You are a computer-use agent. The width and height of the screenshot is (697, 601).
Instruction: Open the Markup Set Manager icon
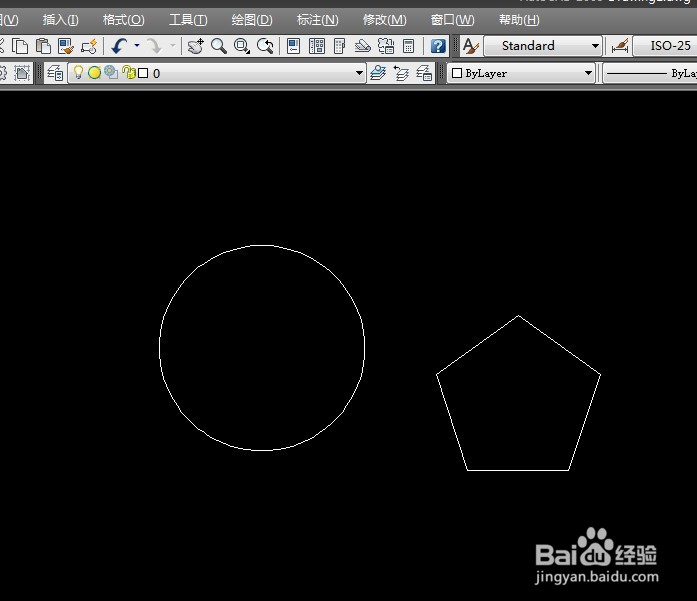click(386, 46)
